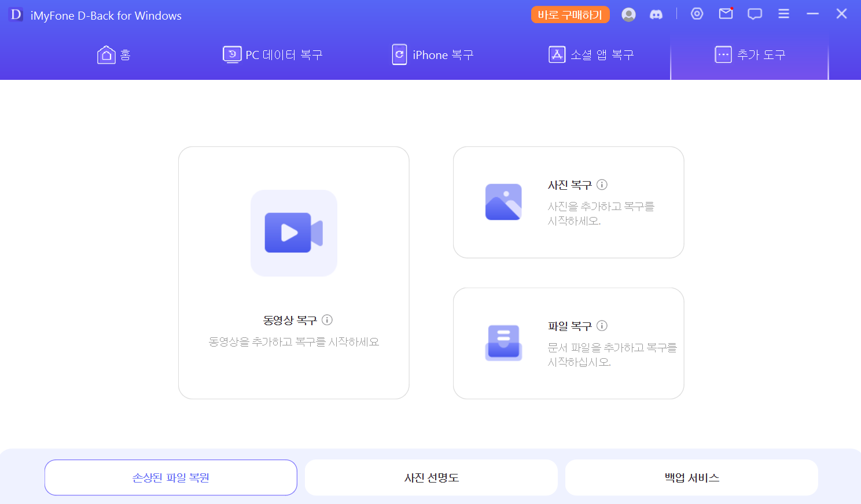
Task: Select the 추가 도구 tab
Action: pyautogui.click(x=750, y=55)
